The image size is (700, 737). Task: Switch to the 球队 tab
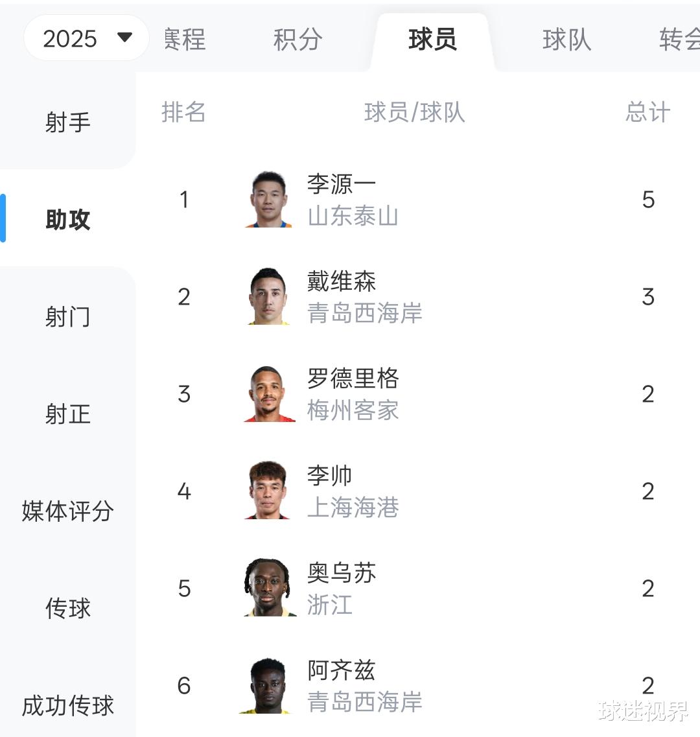[x=566, y=39]
